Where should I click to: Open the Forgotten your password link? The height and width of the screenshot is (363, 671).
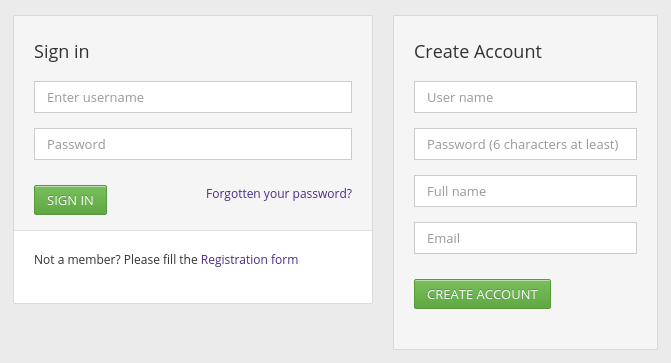click(279, 193)
